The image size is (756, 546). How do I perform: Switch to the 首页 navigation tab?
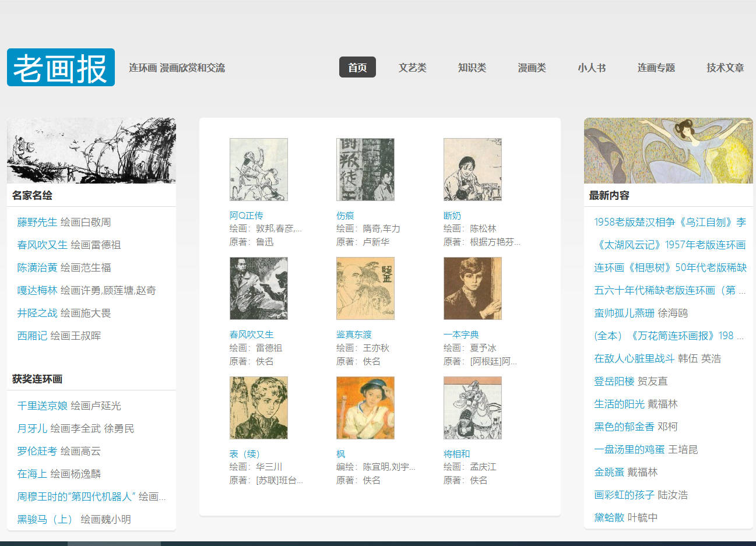coord(357,68)
